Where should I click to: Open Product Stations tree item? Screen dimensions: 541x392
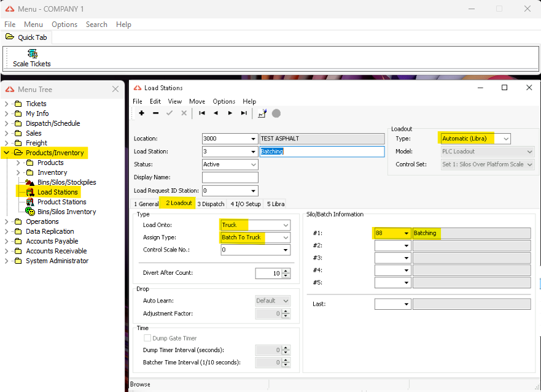click(62, 202)
